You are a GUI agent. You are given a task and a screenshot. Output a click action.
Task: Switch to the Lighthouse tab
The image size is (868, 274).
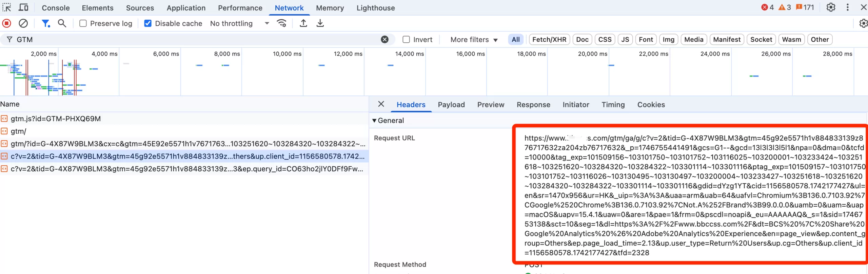click(x=376, y=7)
